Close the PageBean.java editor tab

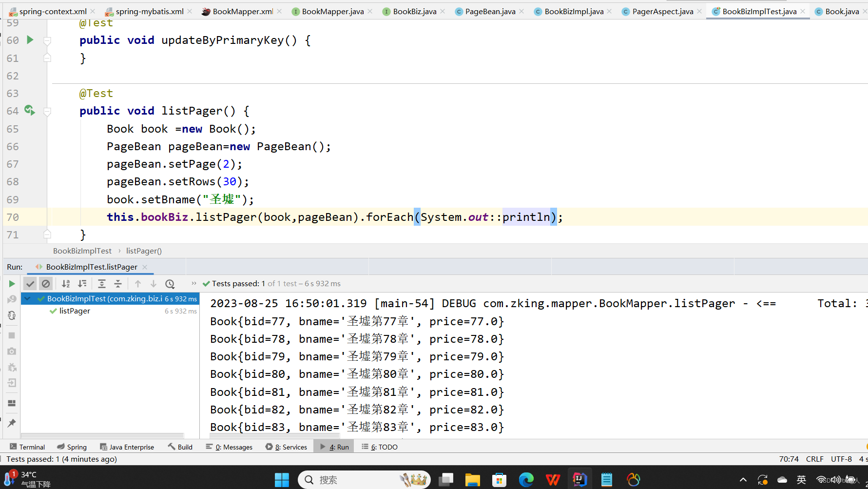tap(521, 11)
